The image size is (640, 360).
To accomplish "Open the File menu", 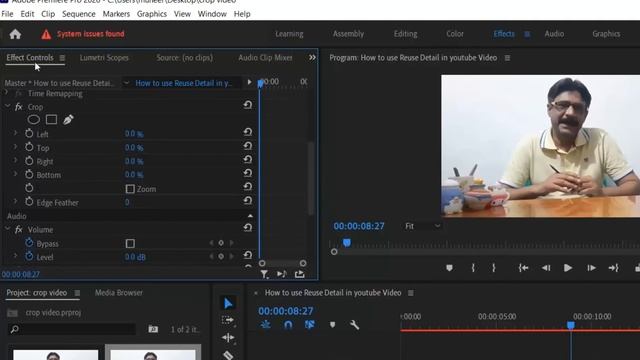I will coord(7,14).
